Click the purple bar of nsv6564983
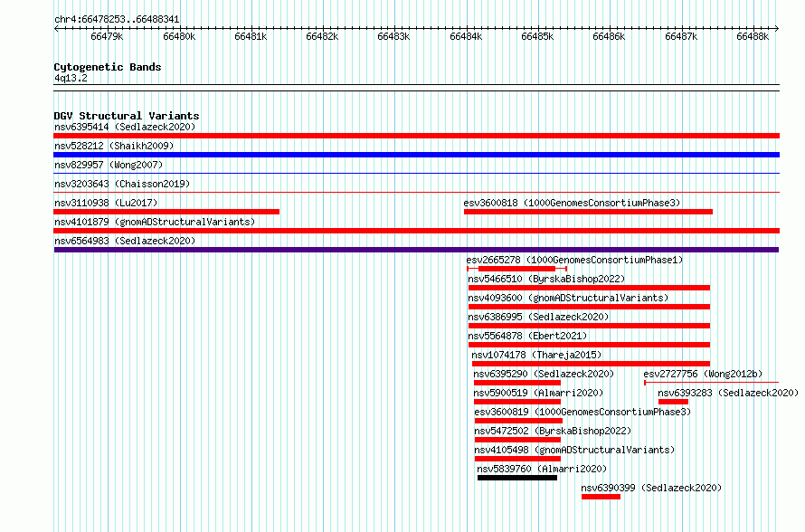Viewport: 805px width, 532px height. coord(416,250)
